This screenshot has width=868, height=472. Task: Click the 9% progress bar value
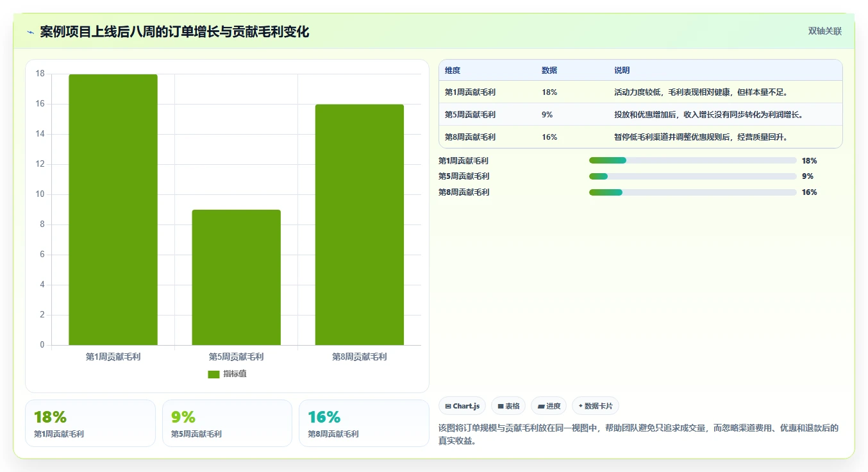click(807, 176)
